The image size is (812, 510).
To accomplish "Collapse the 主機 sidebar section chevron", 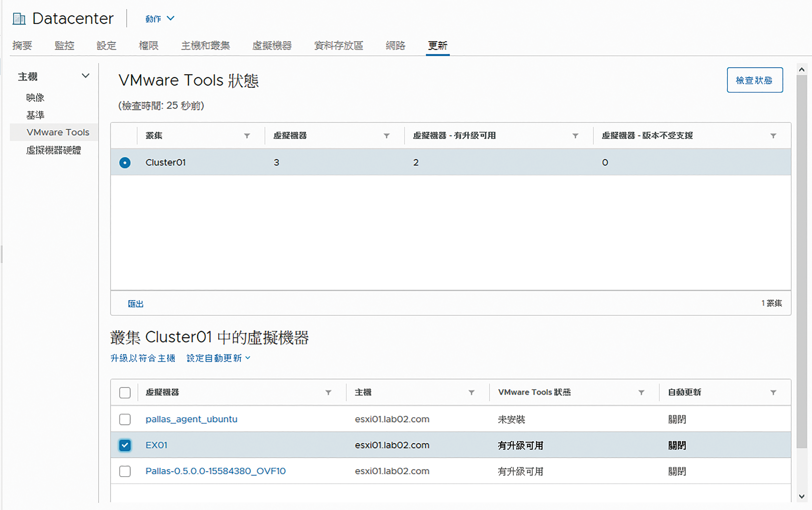I will (86, 76).
